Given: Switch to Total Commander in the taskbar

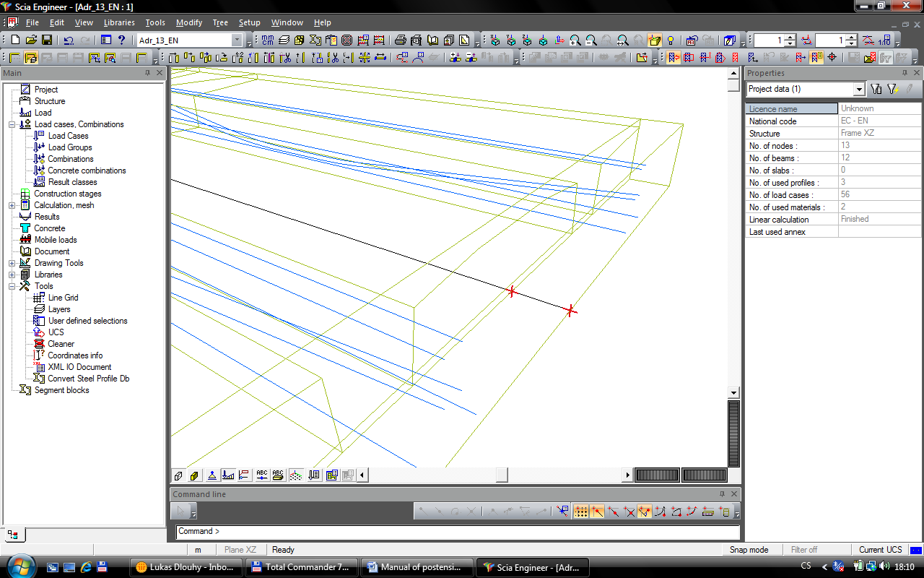Looking at the screenshot, I should click(302, 567).
